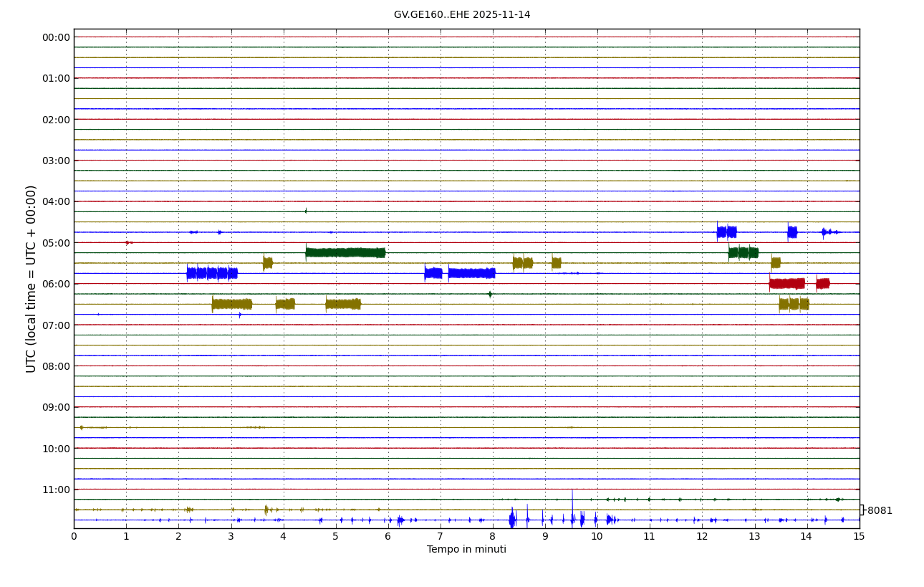Click the 05:00 tick label on the time axis
Viewport: 924px width, 587px height.
[57, 243]
